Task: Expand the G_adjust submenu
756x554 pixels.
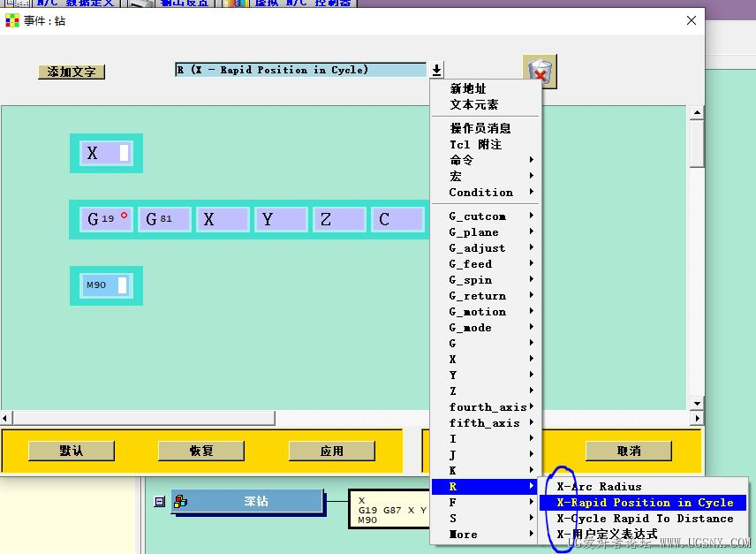Action: (x=486, y=247)
